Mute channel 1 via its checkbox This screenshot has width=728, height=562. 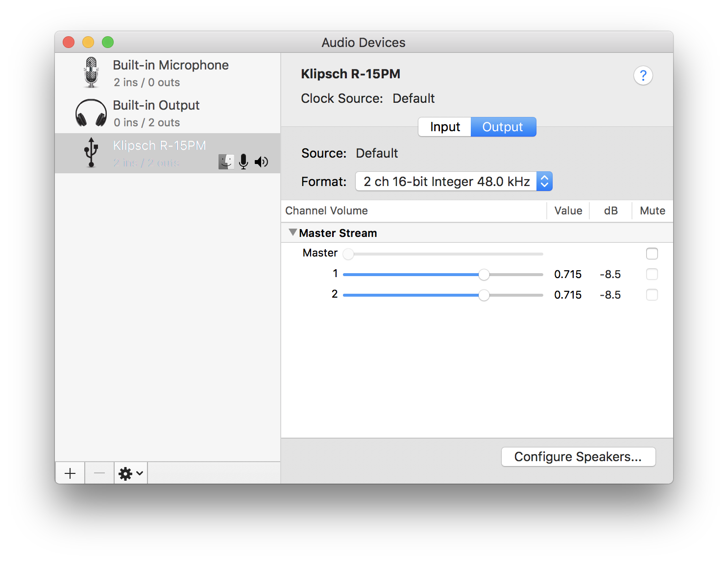click(x=652, y=274)
